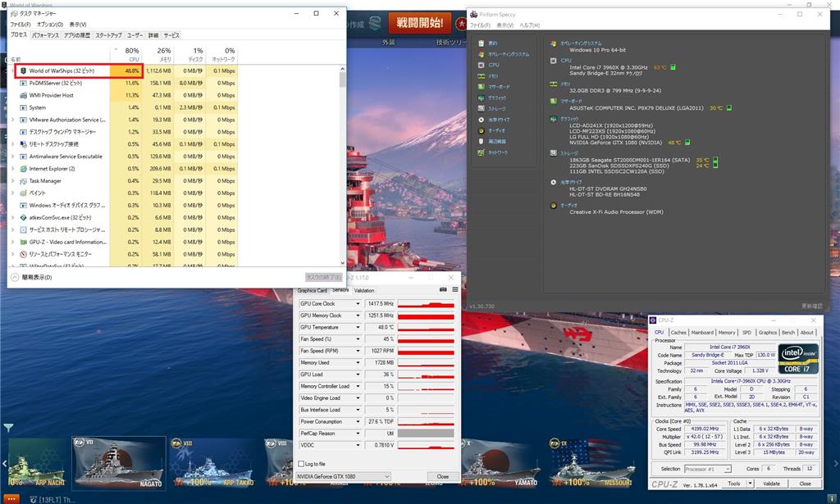Click the CPU icon in Speccy sidebar
The height and width of the screenshot is (504, 840).
(x=481, y=65)
